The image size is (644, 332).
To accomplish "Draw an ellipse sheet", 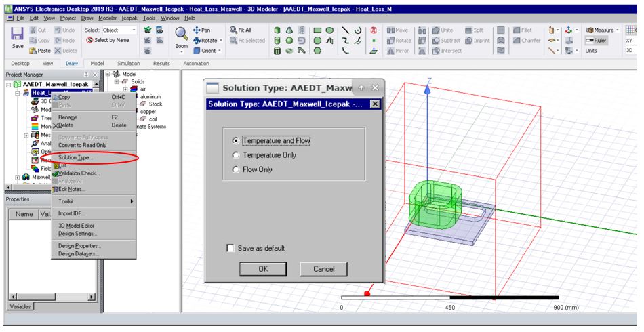I will (x=329, y=30).
